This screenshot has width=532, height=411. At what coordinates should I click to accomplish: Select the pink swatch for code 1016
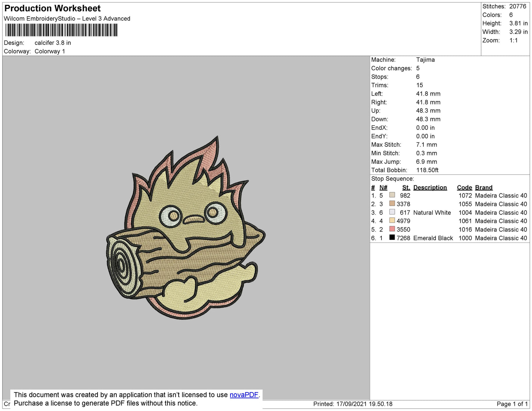(x=392, y=229)
